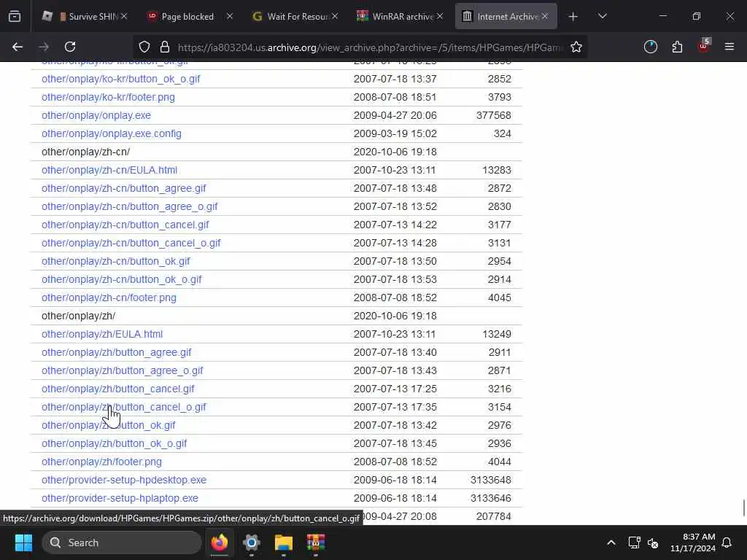Close the Wait For Resource tab
Image resolution: width=747 pixels, height=560 pixels.
335,16
